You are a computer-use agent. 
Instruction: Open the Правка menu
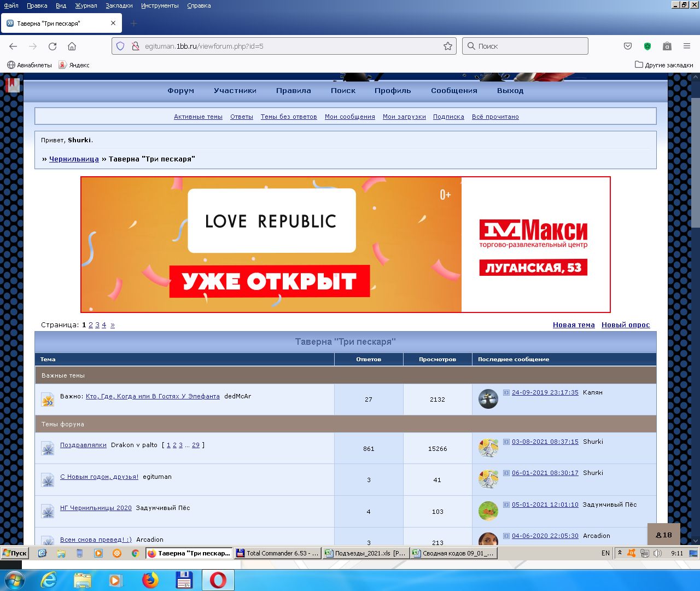(x=37, y=5)
